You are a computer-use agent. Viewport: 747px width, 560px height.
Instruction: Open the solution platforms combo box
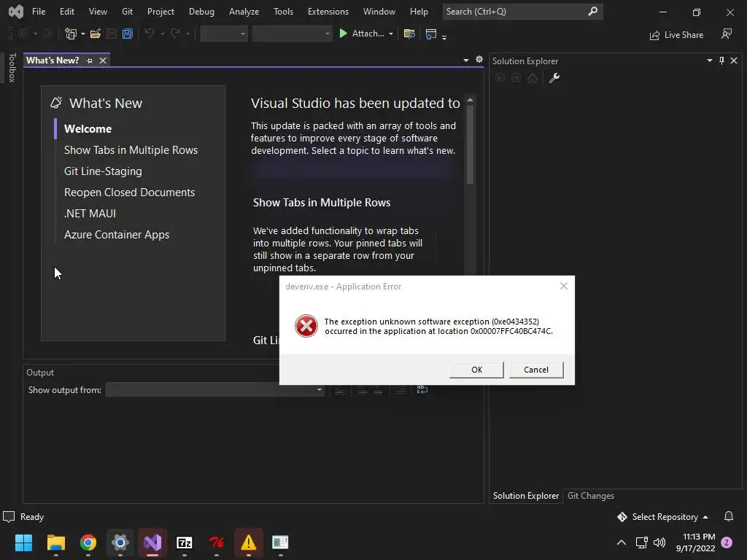click(x=292, y=34)
